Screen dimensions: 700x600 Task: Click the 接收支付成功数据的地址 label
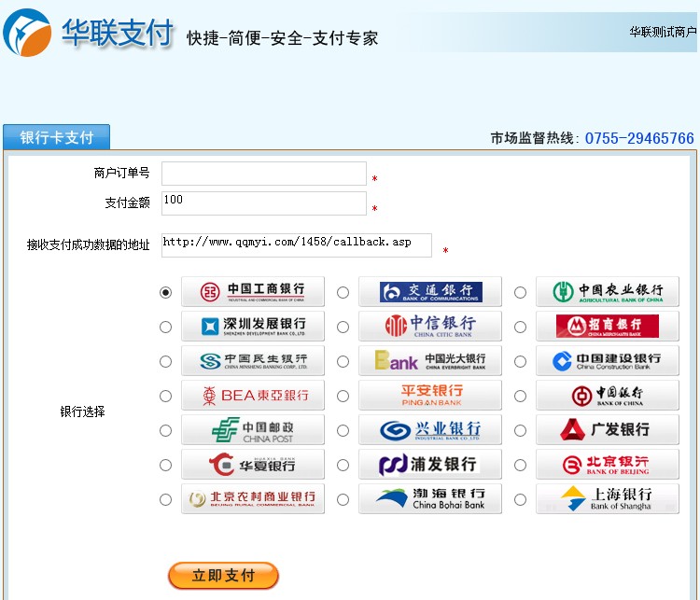tap(88, 244)
